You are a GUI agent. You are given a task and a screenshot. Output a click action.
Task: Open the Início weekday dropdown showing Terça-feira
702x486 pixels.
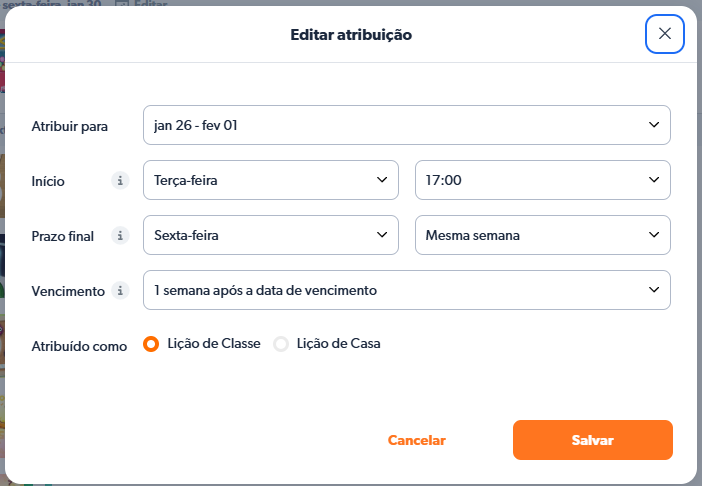coord(270,180)
